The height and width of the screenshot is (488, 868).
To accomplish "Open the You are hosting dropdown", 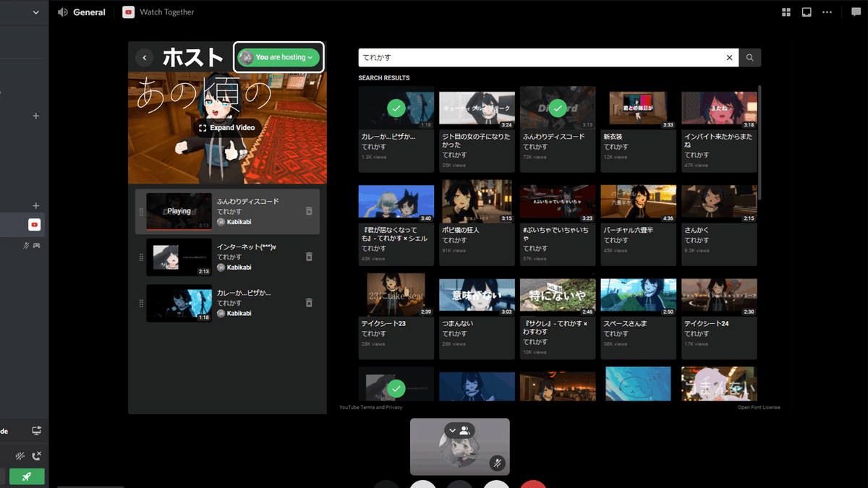I will [x=278, y=57].
